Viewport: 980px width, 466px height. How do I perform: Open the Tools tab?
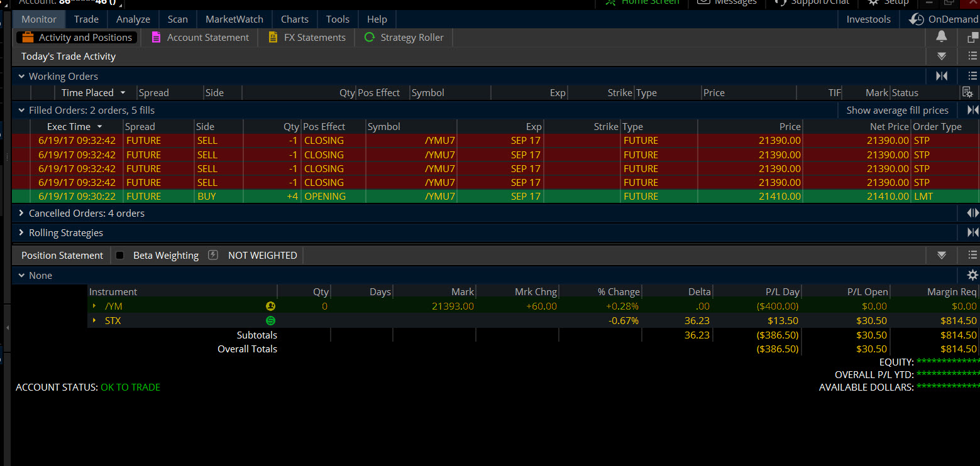tap(338, 19)
